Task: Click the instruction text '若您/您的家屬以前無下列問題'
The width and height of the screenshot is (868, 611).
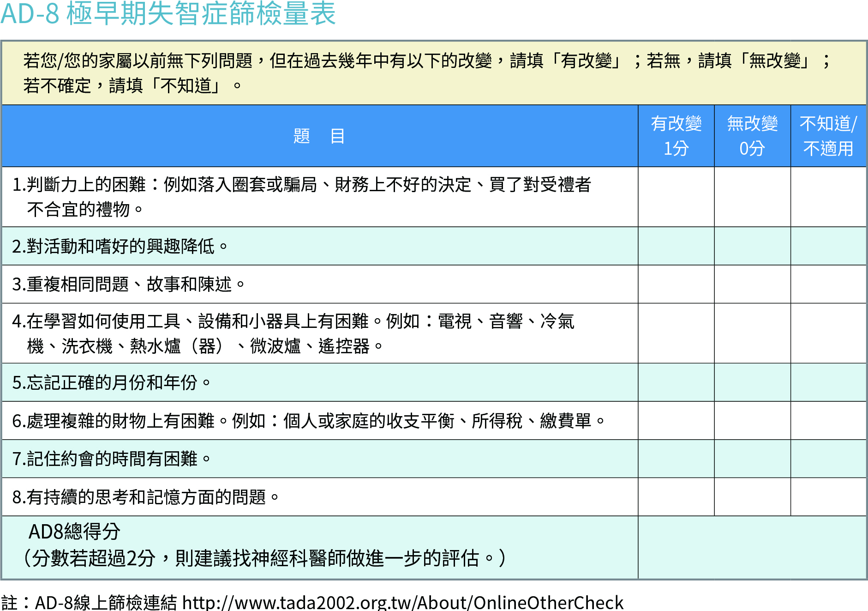Action: 138,60
